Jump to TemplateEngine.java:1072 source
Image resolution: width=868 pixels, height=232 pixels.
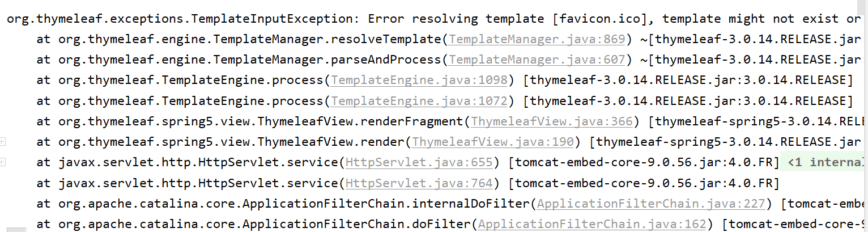pos(419,101)
